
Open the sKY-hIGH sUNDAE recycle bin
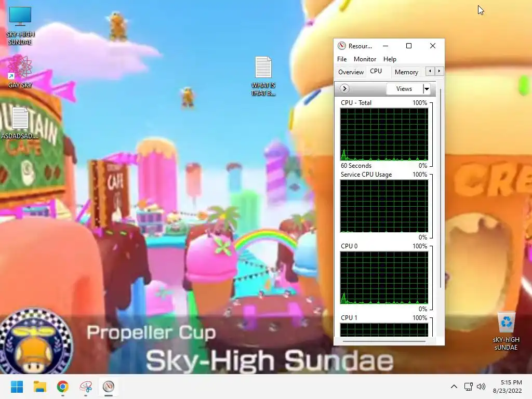(x=506, y=331)
